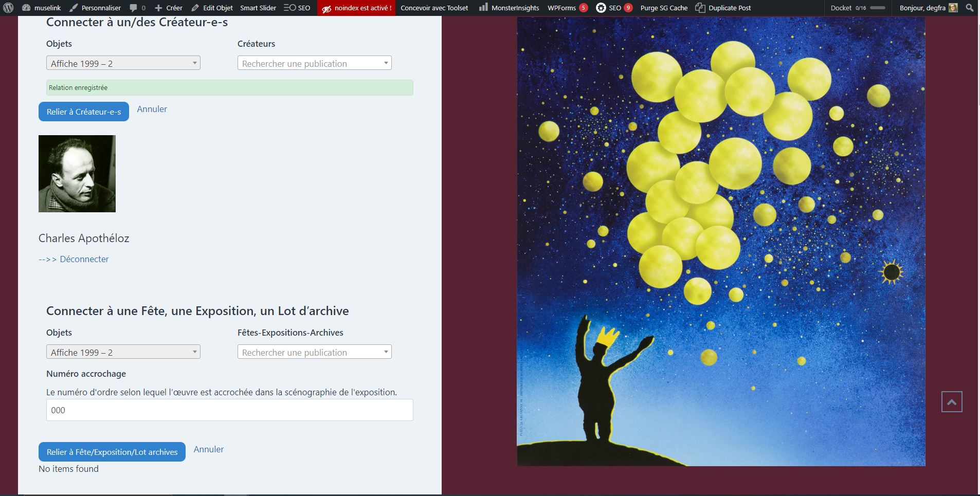Open Personnaliser in the admin bar
This screenshot has height=496, width=980.
(x=95, y=8)
